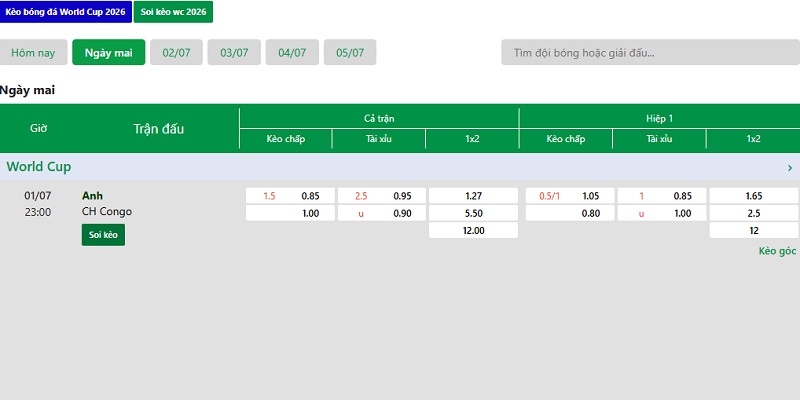The image size is (800, 400).
Task: Select over 2.5 odds 0.95 cell
Action: pos(382,196)
